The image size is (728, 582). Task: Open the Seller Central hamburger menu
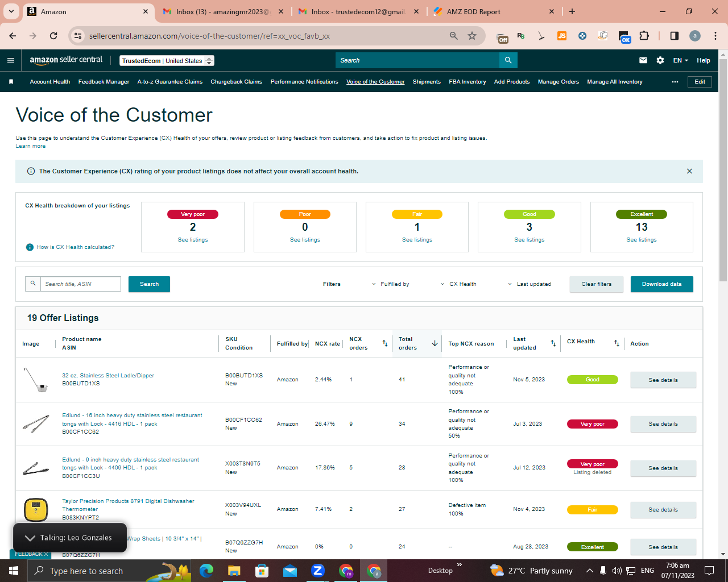(x=11, y=60)
